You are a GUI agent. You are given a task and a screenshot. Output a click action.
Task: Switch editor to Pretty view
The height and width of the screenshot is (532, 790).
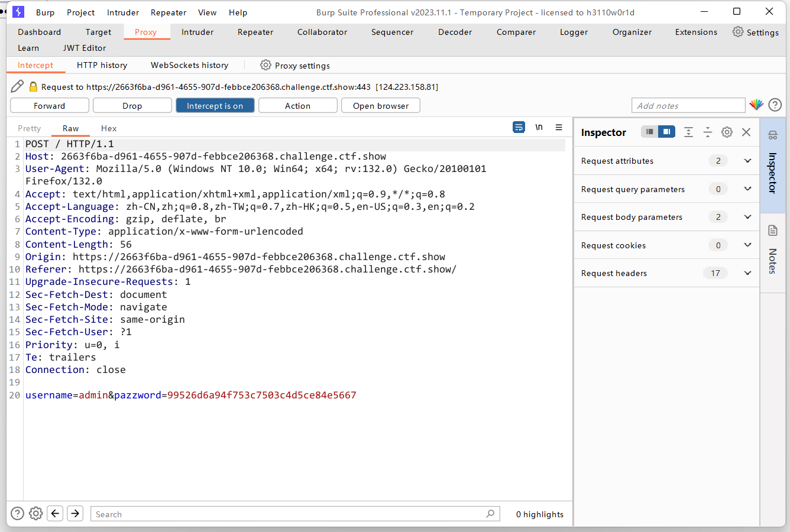point(30,128)
